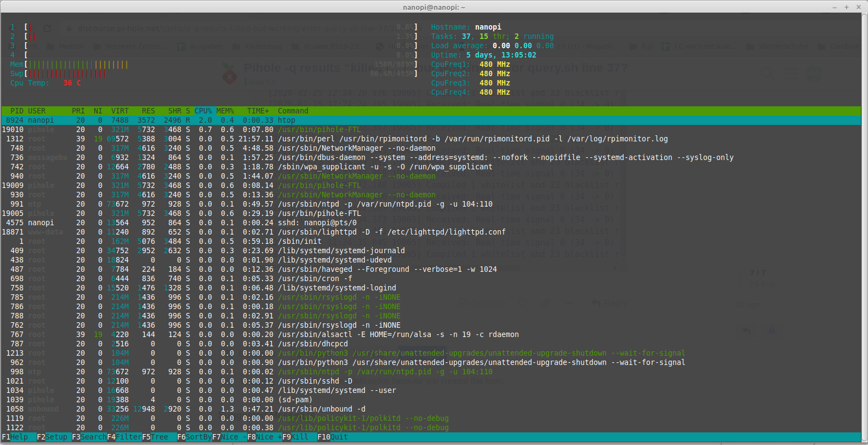The image size is (868, 445).
Task: Sort by the CPU% column header
Action: [x=203, y=111]
